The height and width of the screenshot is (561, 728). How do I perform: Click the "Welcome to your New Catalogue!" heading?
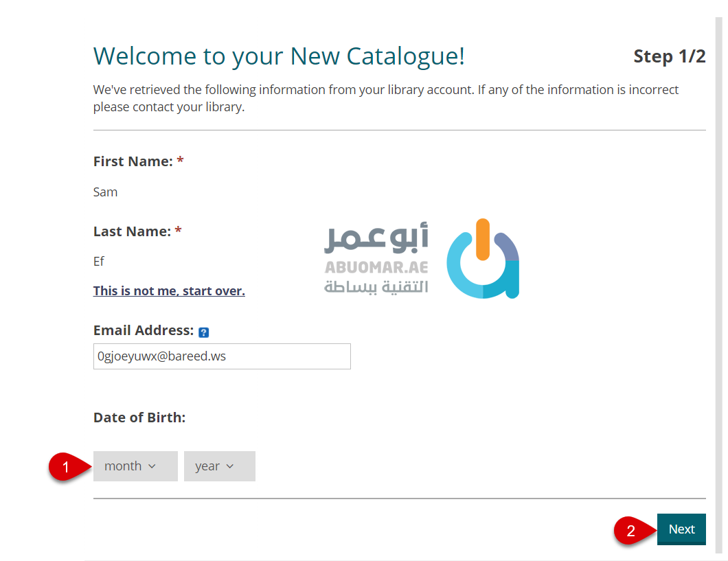279,56
